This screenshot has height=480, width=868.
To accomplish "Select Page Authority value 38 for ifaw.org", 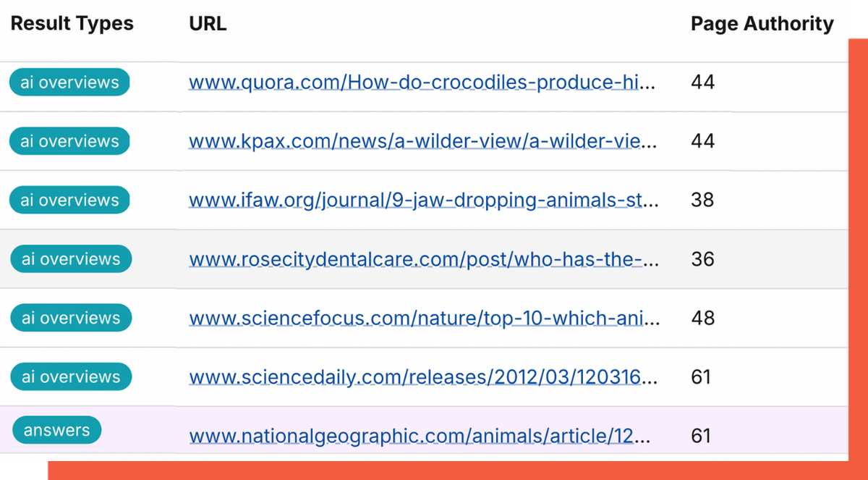I will tap(702, 200).
